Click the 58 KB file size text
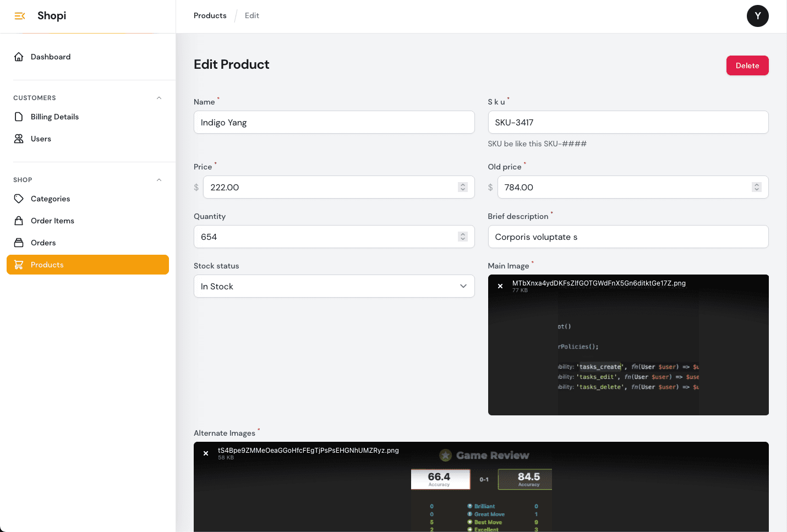Viewport: 787px width, 532px height. [226, 458]
